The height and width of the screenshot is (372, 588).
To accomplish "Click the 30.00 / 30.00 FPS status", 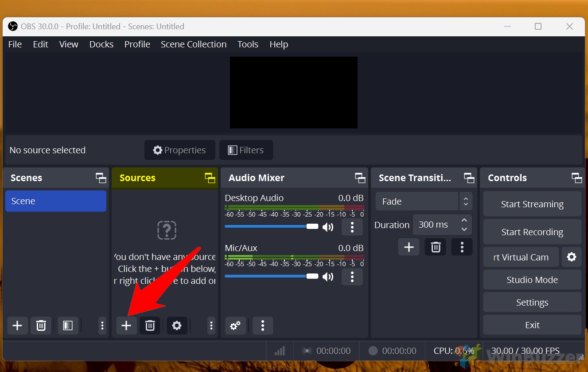I will point(526,351).
